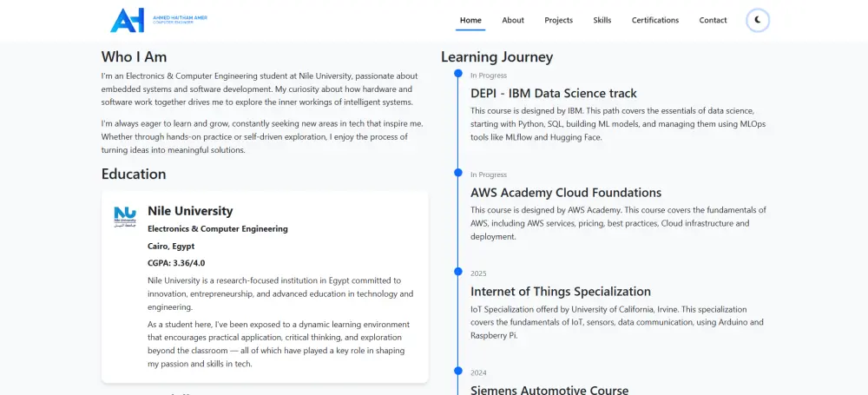868x395 pixels.
Task: Click the Who I Am heading
Action: [x=134, y=57]
